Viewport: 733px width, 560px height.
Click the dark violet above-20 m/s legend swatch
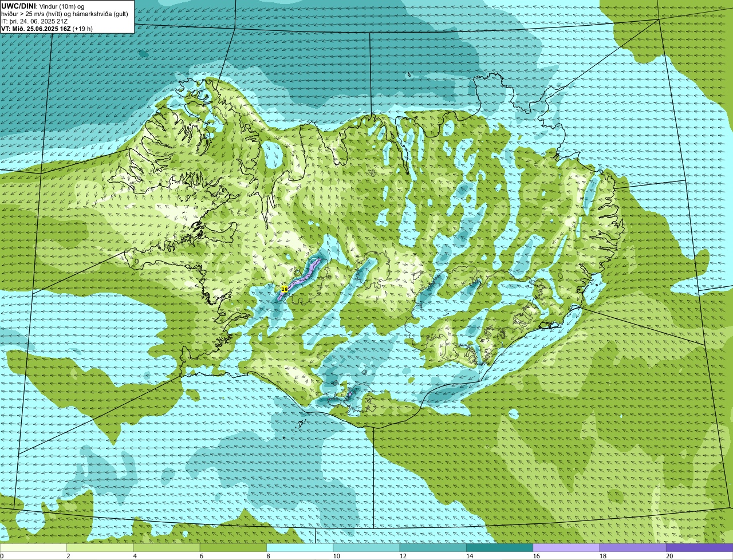coord(700,548)
